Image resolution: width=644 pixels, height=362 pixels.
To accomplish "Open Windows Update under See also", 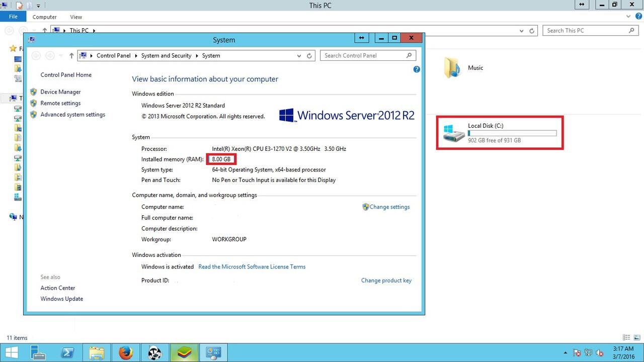I will pyautogui.click(x=62, y=299).
